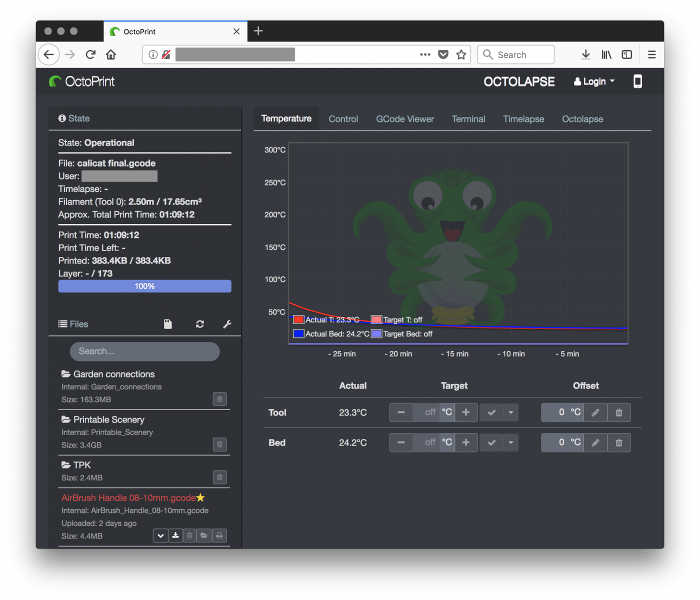The width and height of the screenshot is (700, 600).
Task: Click the 100% print progress bar
Action: [x=144, y=286]
